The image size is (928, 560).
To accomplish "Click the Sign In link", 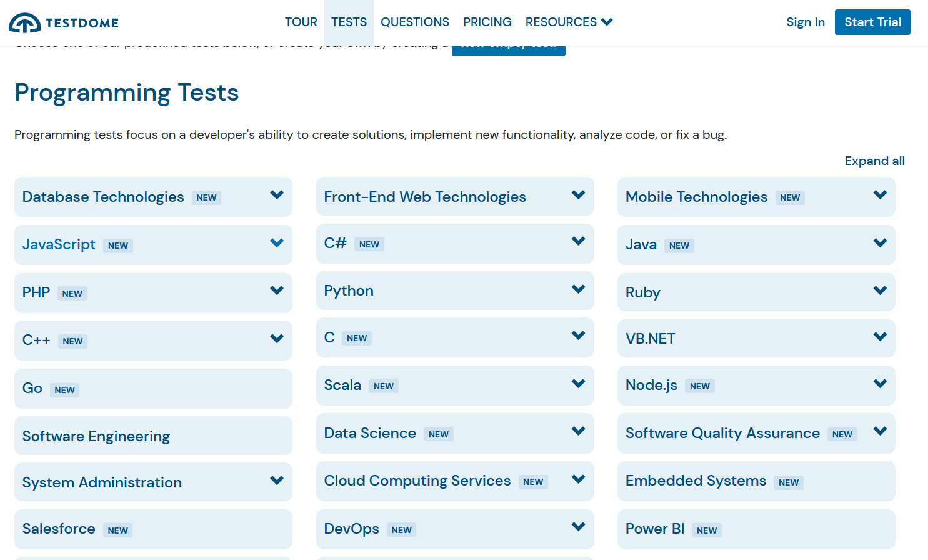I will (806, 22).
